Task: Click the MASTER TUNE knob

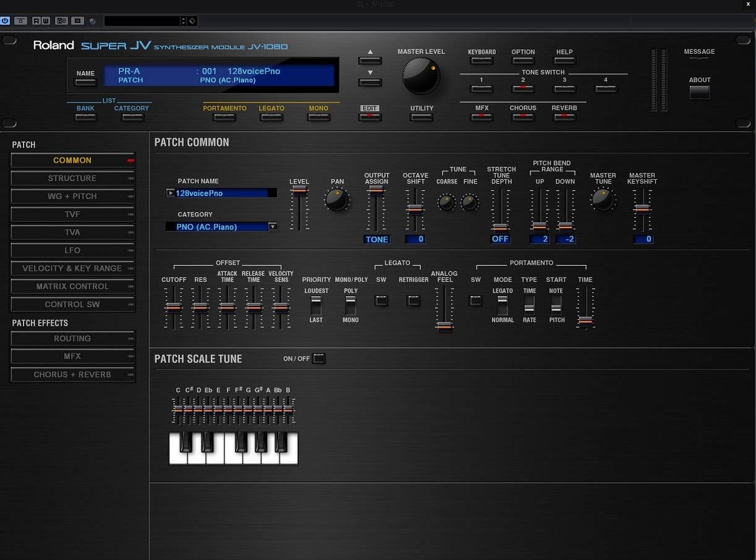Action: coord(603,199)
